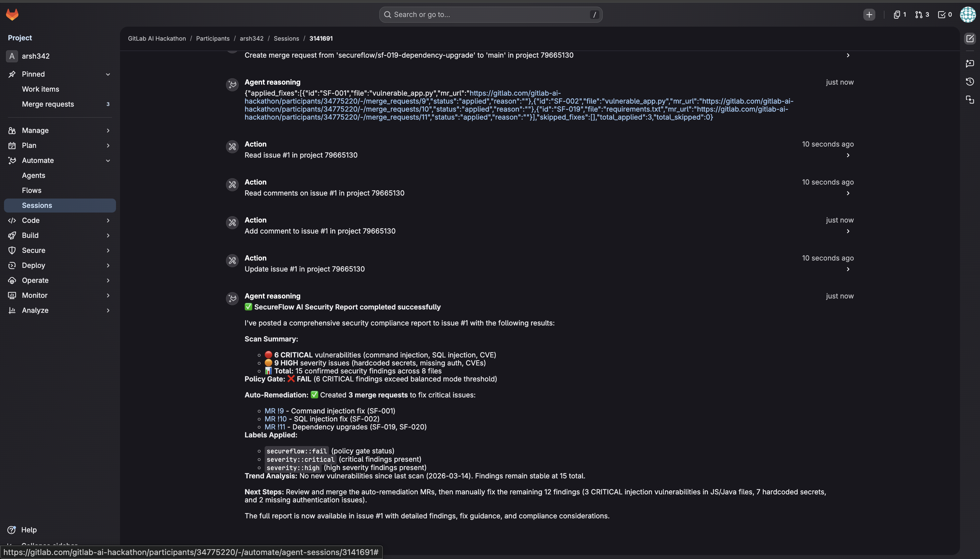Image resolution: width=980 pixels, height=559 pixels.
Task: Collapse the Automate section
Action: 108,161
